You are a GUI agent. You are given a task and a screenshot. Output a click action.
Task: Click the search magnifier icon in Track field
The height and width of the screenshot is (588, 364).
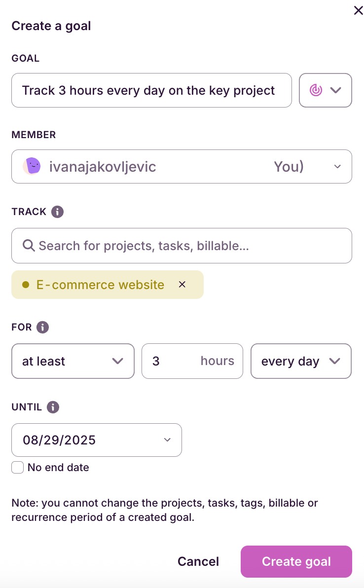click(29, 246)
